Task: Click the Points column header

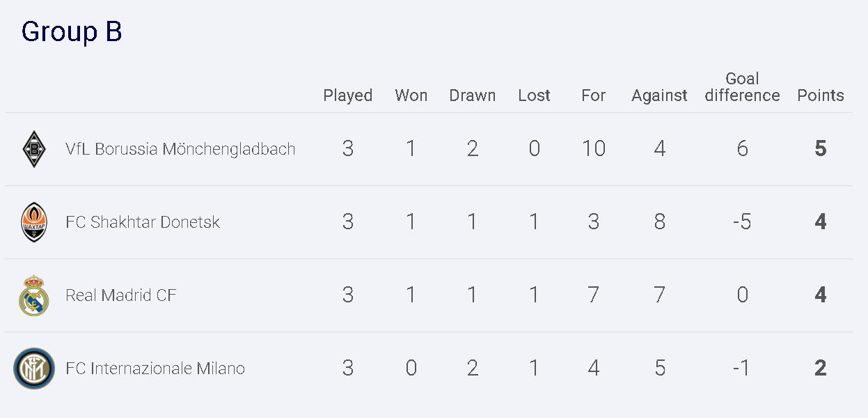Action: (820, 95)
